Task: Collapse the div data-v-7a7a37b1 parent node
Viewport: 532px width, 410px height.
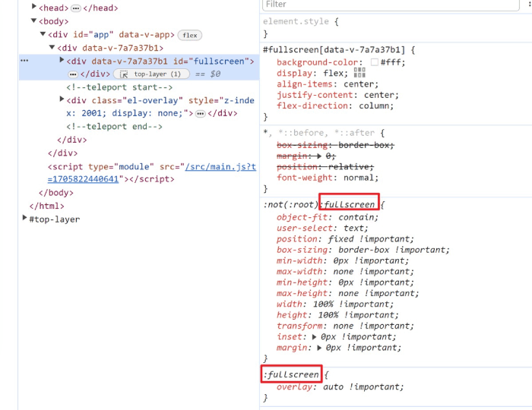Action: [x=52, y=47]
